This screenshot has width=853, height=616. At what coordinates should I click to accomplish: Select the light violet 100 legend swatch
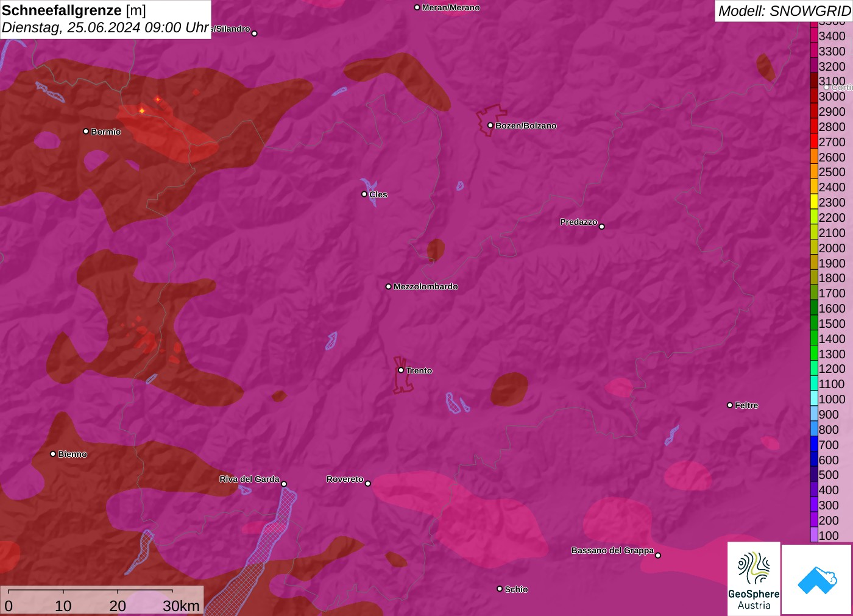coord(814,535)
